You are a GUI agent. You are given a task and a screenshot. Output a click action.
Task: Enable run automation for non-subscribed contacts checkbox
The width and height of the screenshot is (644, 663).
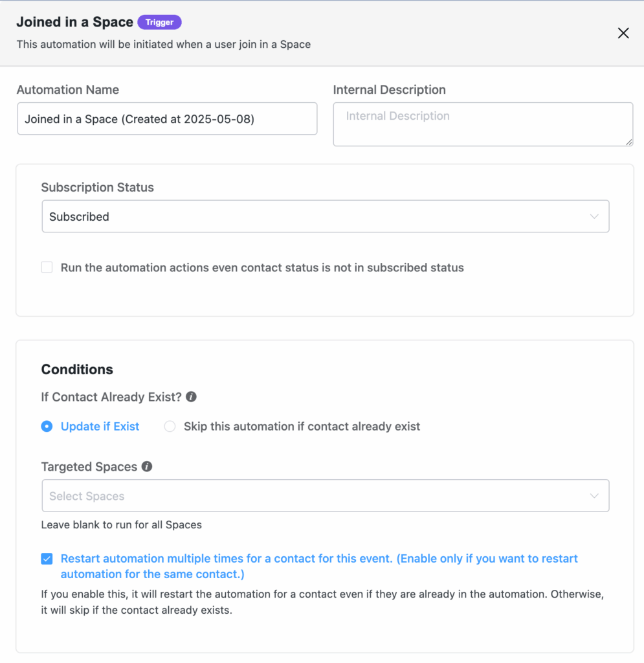[47, 267]
